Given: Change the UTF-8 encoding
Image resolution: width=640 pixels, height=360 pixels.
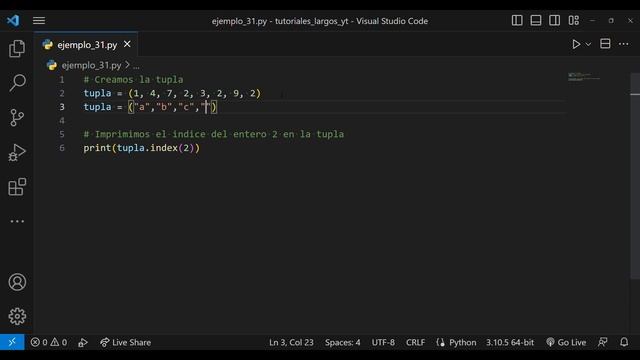Looking at the screenshot, I should 383,342.
